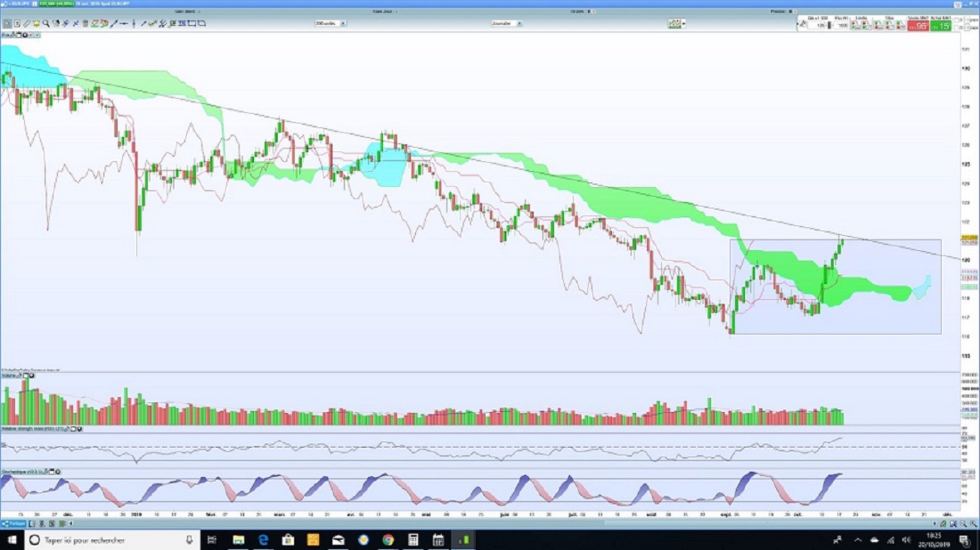Expand the chart style dropdown arrow
Screen dimensions: 980x550
click(x=684, y=24)
